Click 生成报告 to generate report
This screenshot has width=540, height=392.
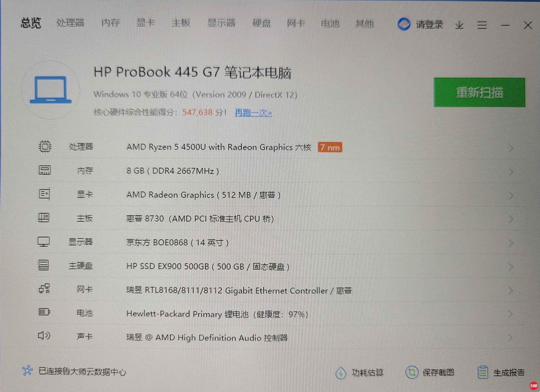pos(509,372)
